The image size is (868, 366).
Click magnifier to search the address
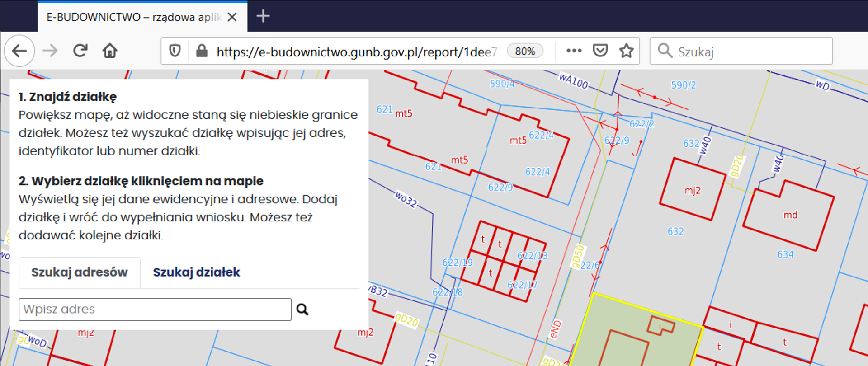click(x=302, y=310)
